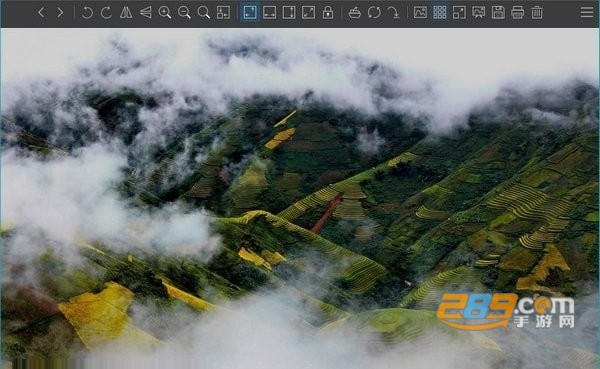Enable fit-to-height view mode
Screen dimensions: 600x369
pyautogui.click(x=289, y=13)
